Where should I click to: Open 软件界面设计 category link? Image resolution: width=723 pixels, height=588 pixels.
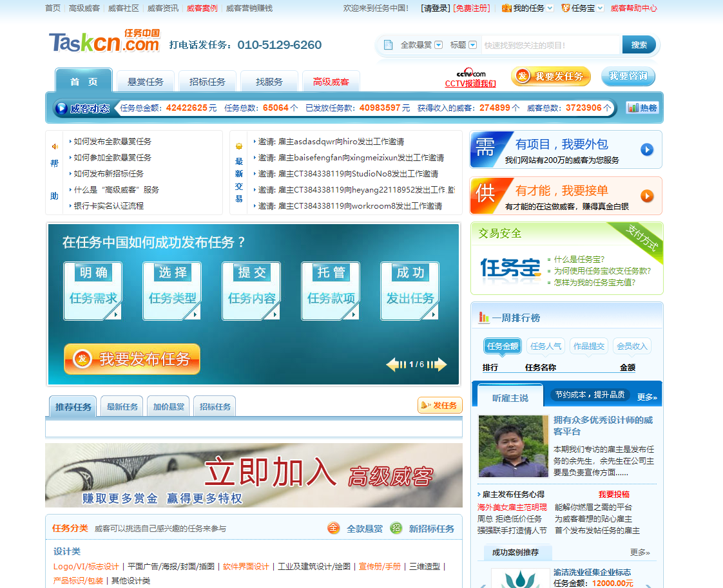click(x=246, y=566)
